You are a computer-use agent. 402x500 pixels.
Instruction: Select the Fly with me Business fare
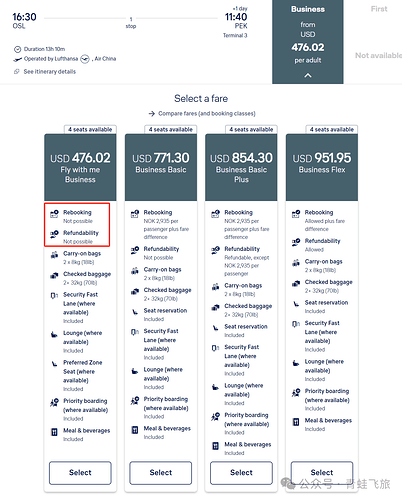pos(80,472)
